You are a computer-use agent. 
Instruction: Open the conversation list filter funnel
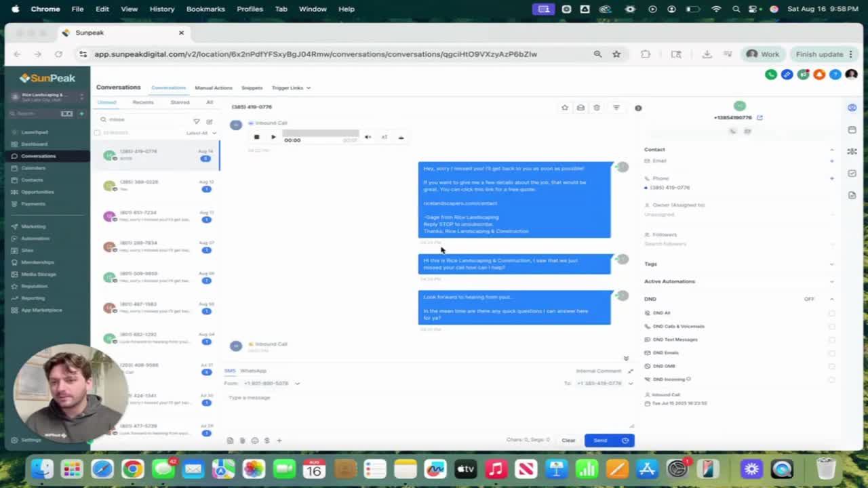point(197,121)
